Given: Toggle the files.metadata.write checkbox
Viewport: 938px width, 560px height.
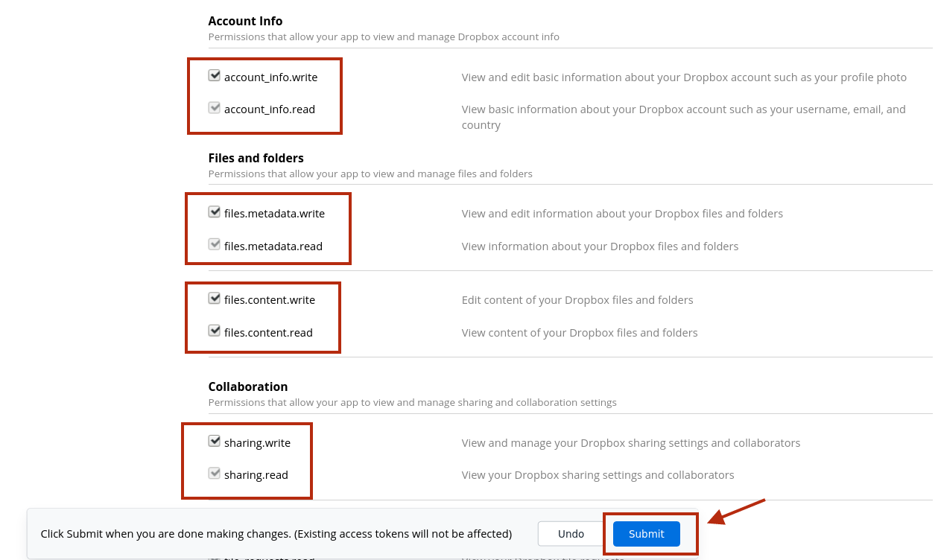Looking at the screenshot, I should [215, 212].
